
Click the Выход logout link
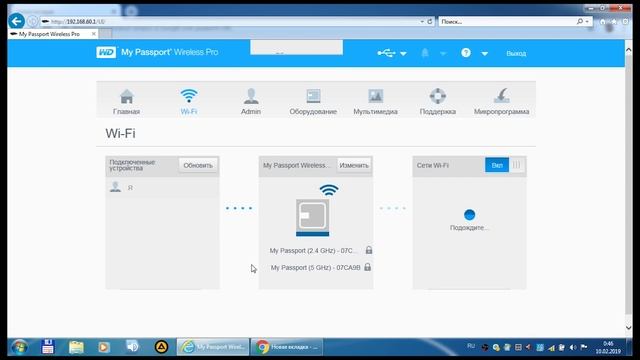point(516,53)
